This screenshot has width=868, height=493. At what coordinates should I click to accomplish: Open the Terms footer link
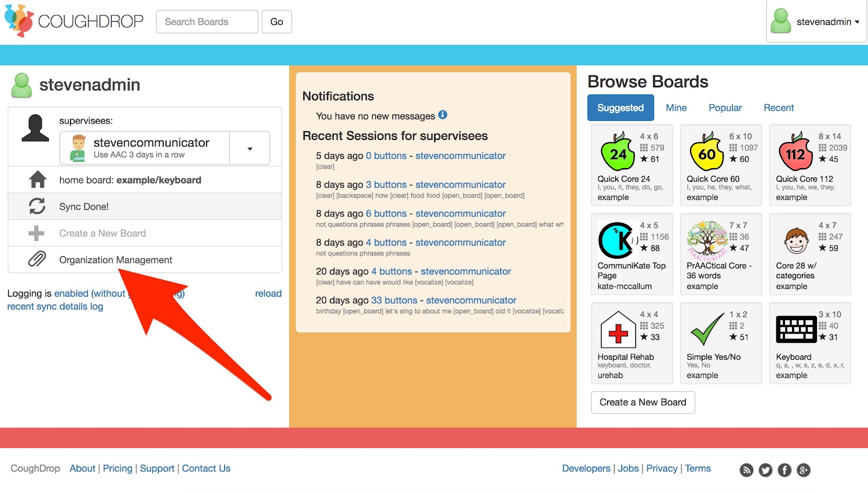(x=698, y=468)
